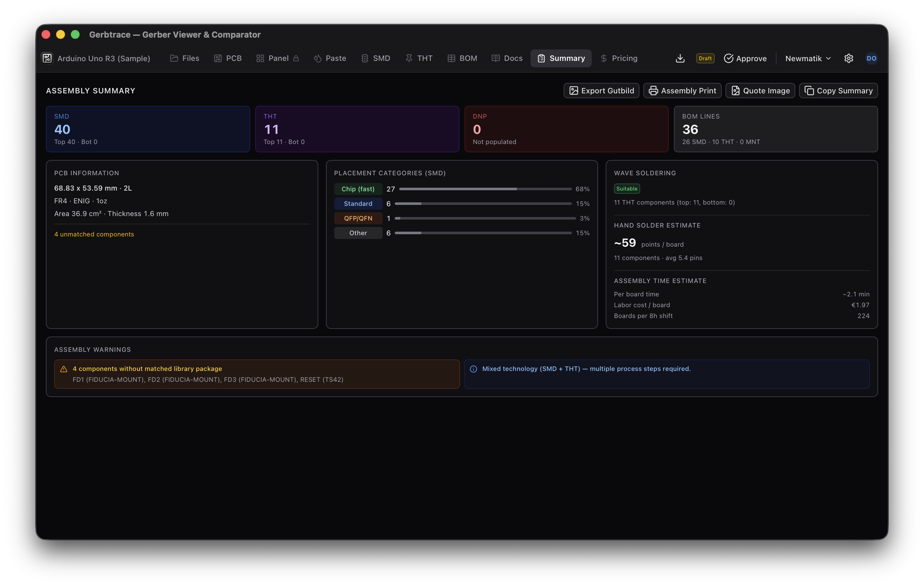The height and width of the screenshot is (587, 924).
Task: Open the BOM tab
Action: (x=462, y=58)
